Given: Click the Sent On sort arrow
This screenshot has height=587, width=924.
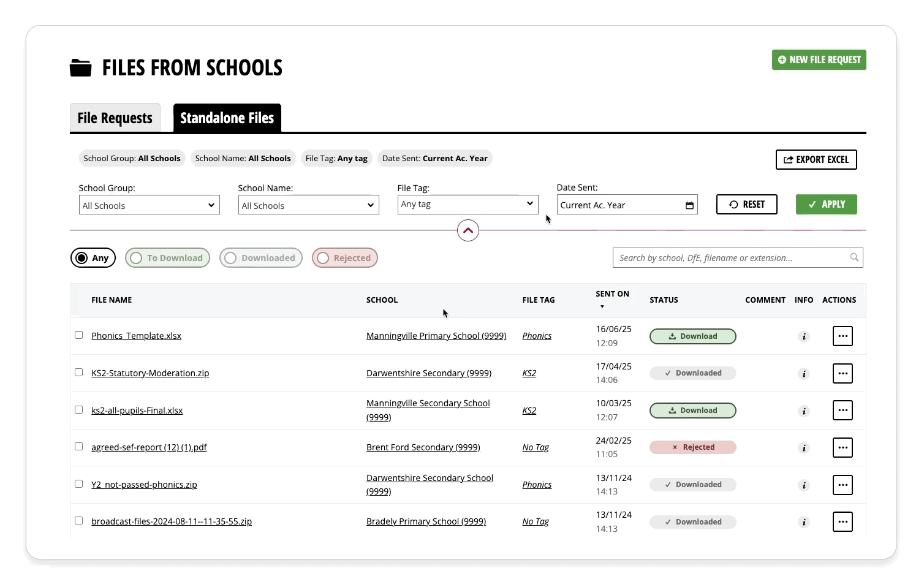Looking at the screenshot, I should click(602, 306).
